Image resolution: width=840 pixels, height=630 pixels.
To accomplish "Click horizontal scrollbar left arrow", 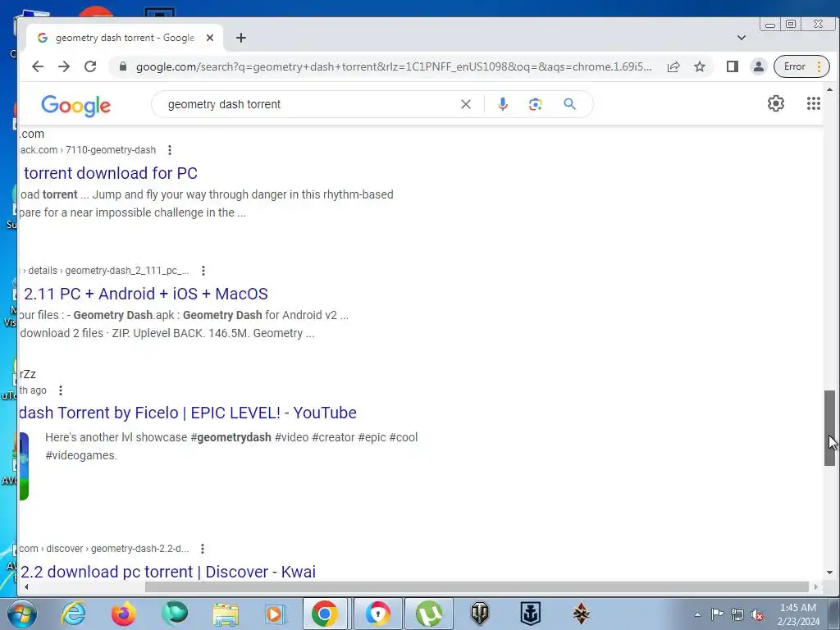I will click(26, 587).
